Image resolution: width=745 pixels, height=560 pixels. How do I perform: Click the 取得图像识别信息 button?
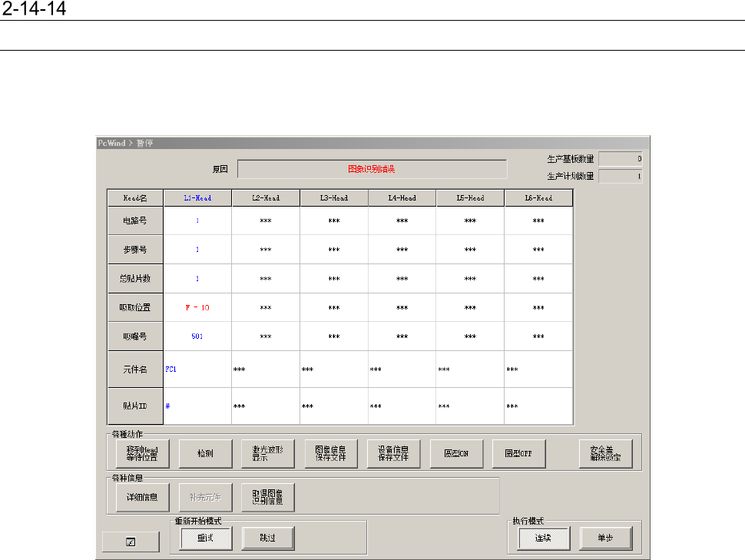pyautogui.click(x=268, y=497)
